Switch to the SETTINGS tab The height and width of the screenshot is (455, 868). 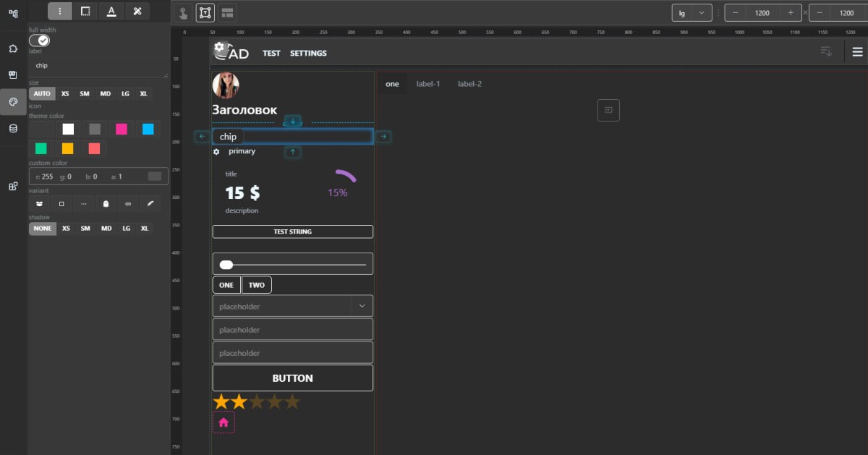308,53
